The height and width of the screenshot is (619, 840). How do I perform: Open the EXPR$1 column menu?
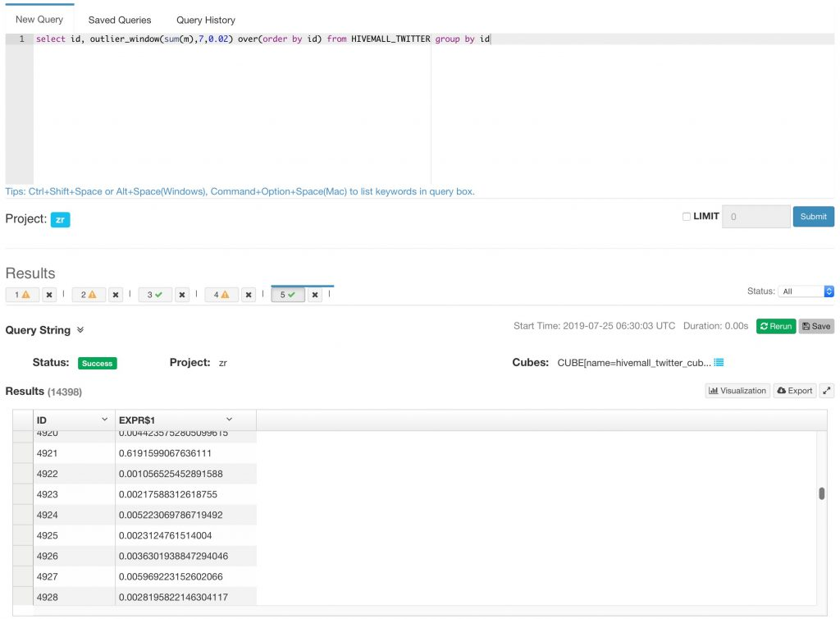coord(230,420)
